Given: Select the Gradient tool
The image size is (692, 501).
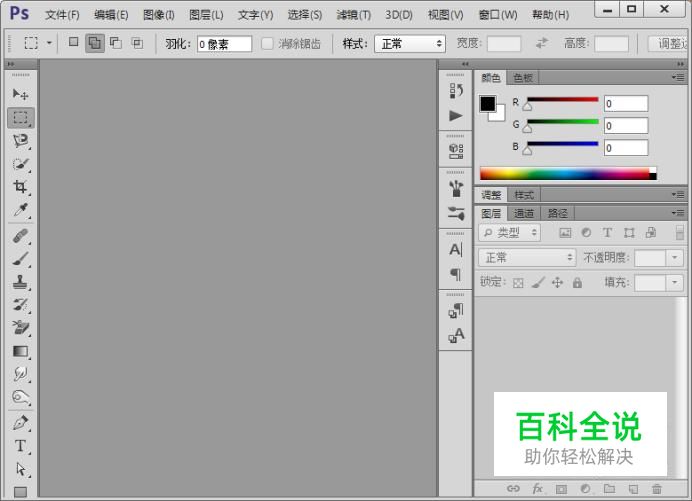Looking at the screenshot, I should point(20,351).
